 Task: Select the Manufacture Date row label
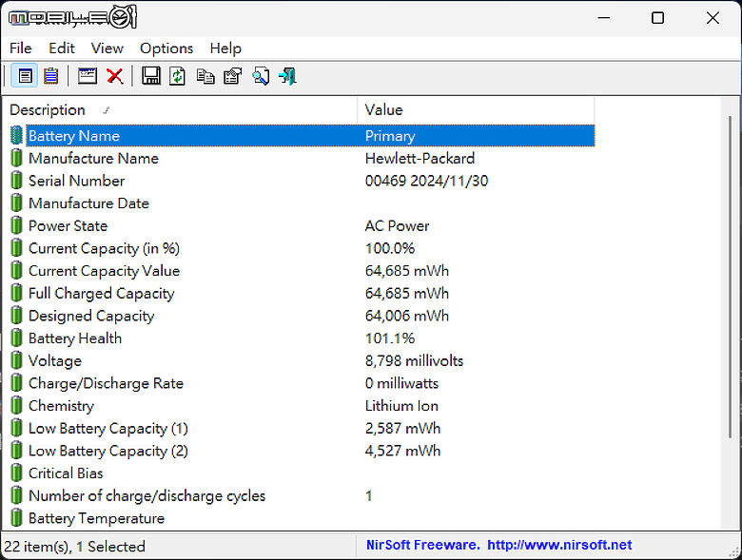click(x=89, y=203)
